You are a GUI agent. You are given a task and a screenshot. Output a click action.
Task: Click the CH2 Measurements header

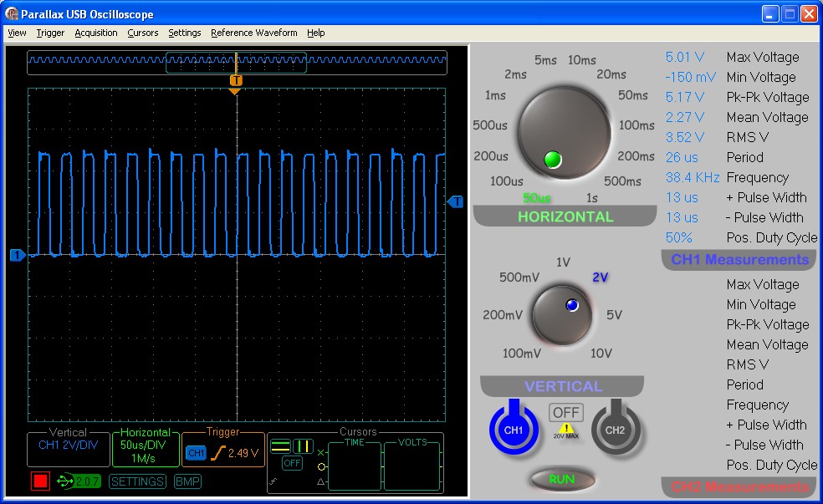739,486
